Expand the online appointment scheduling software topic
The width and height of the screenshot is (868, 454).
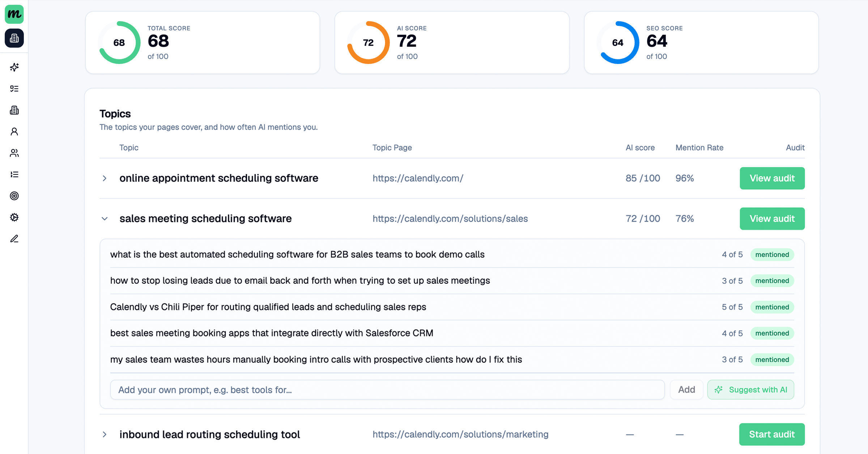coord(105,178)
